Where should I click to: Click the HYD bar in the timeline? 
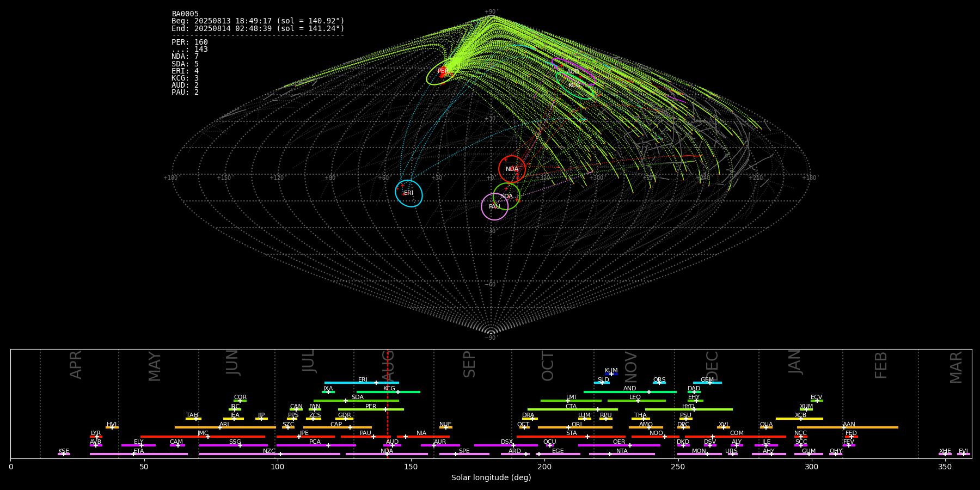click(689, 409)
